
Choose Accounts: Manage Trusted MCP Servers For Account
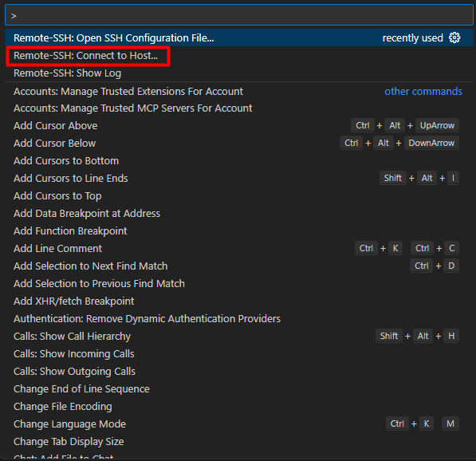239,108
